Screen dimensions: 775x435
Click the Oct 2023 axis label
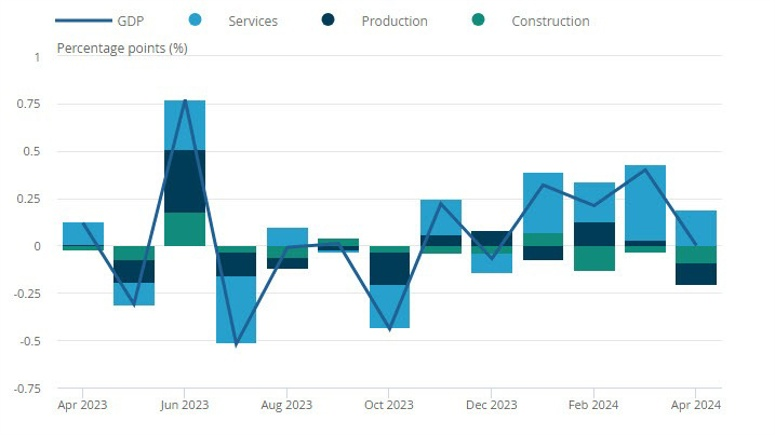(388, 405)
